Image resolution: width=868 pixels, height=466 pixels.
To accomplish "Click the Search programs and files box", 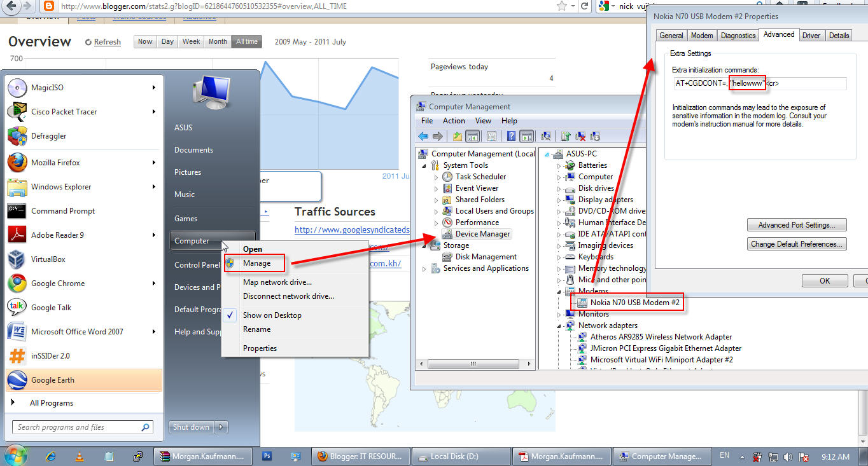I will click(x=83, y=427).
